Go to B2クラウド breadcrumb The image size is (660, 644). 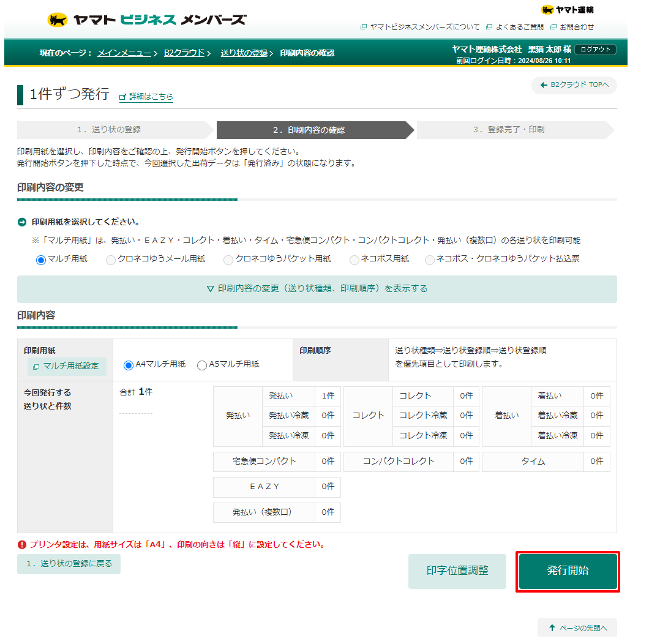pyautogui.click(x=184, y=53)
